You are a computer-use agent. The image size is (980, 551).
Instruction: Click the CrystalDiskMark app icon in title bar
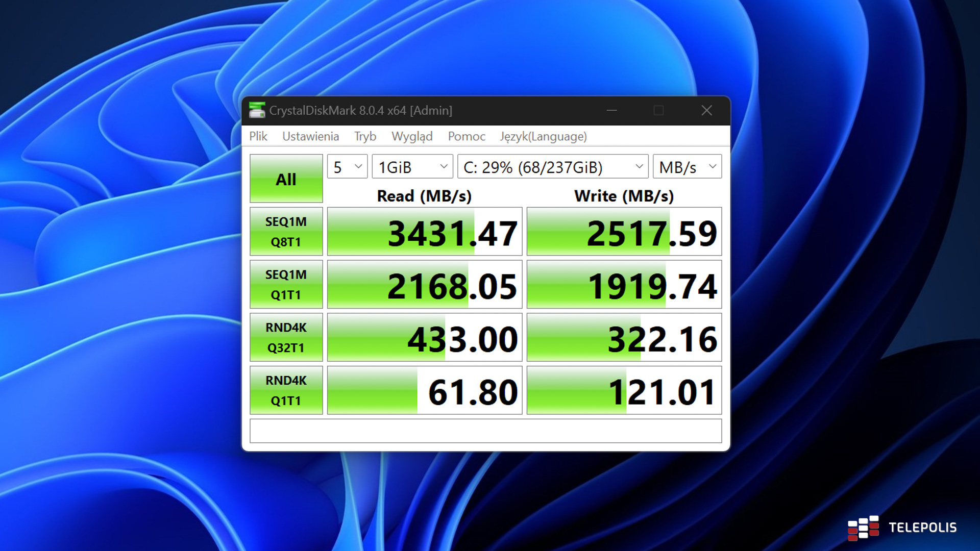coord(257,110)
